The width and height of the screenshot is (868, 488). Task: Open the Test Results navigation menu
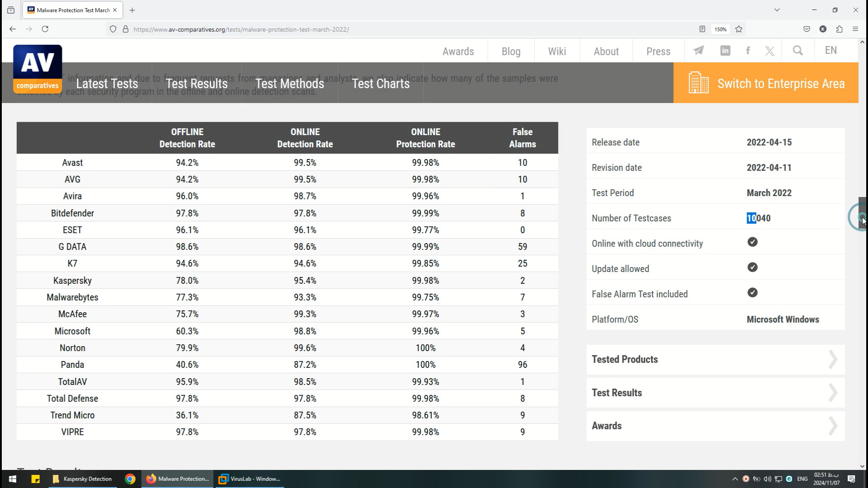(x=197, y=84)
